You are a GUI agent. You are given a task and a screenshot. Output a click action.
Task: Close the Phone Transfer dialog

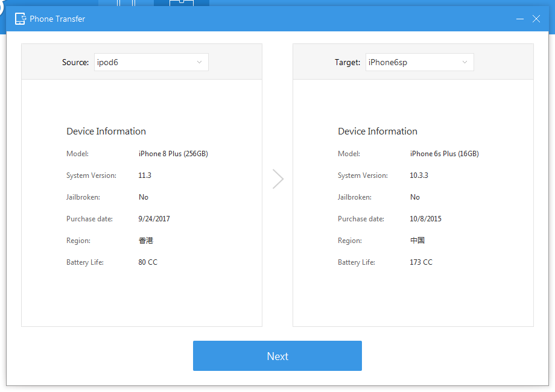click(536, 19)
